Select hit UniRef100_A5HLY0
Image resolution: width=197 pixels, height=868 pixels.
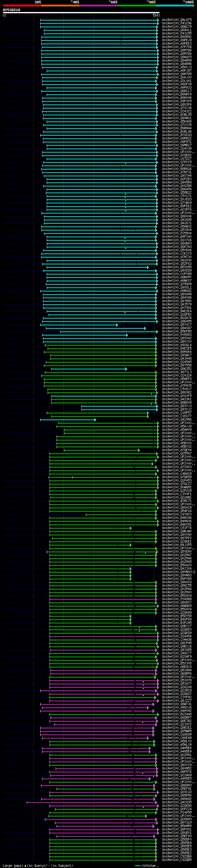point(177,741)
